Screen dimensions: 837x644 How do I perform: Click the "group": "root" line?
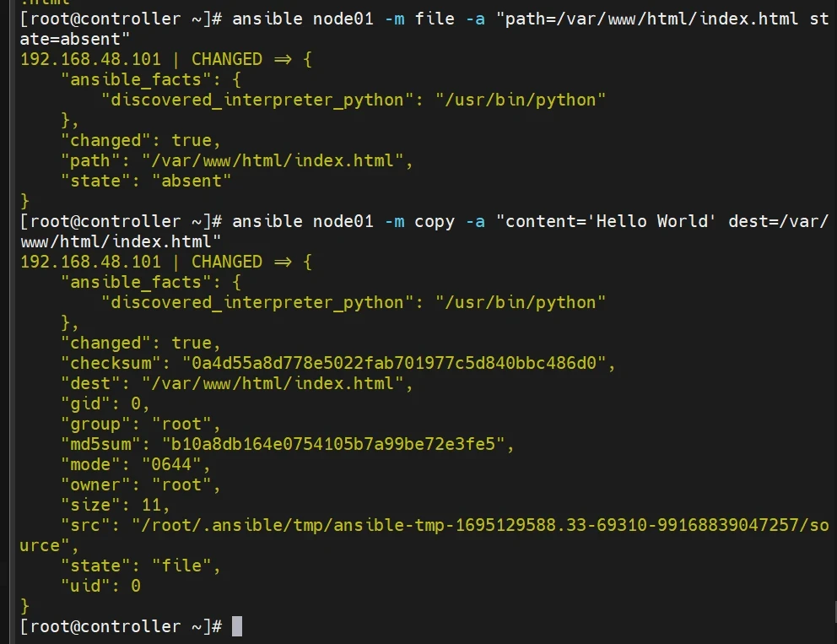click(x=140, y=424)
